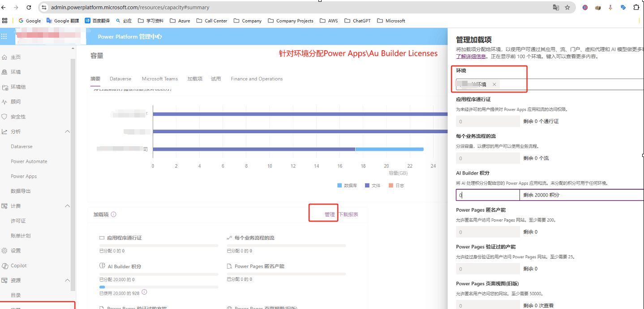Open the 了解详细信息 link in panel
644x309 pixels.
(471, 57)
